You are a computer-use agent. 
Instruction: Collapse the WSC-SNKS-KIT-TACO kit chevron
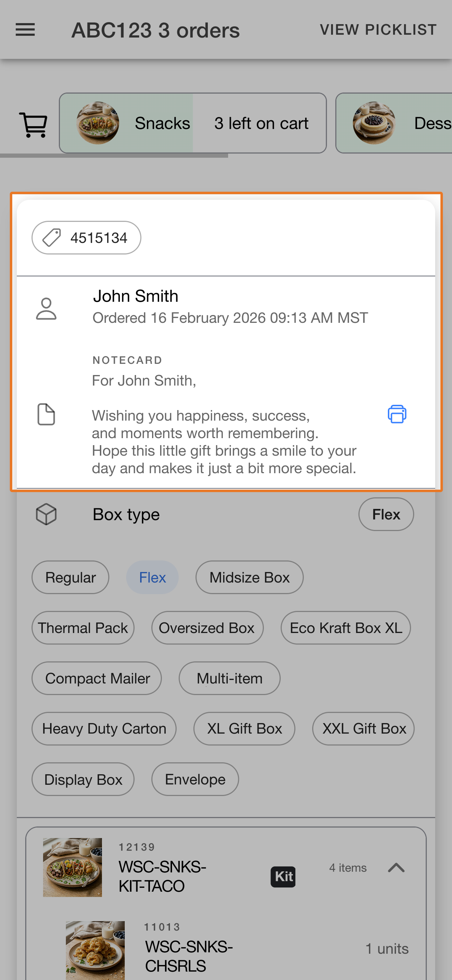[396, 868]
